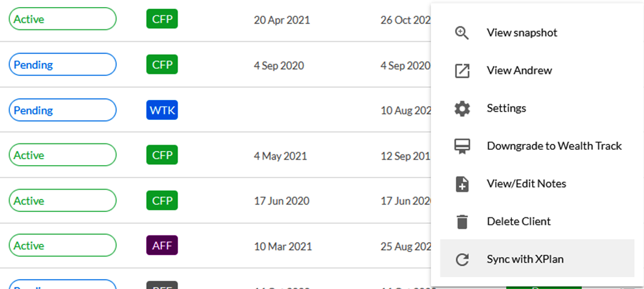The width and height of the screenshot is (644, 289).
Task: Click the Settings gear icon
Action: point(462,109)
